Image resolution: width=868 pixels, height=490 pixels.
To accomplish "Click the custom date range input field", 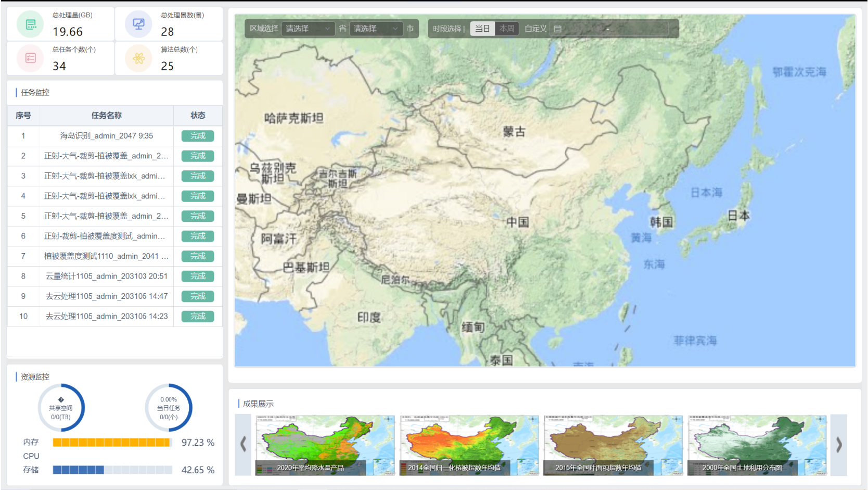I will (x=613, y=29).
